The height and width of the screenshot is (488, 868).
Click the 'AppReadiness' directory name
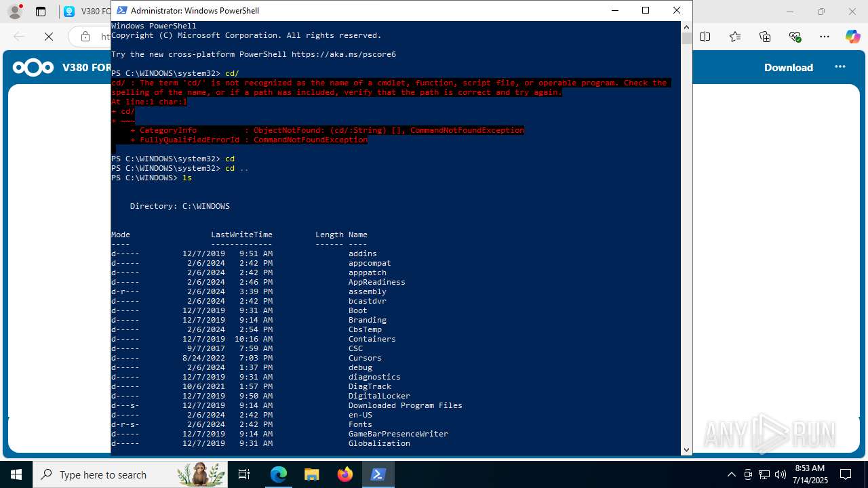pyautogui.click(x=377, y=282)
